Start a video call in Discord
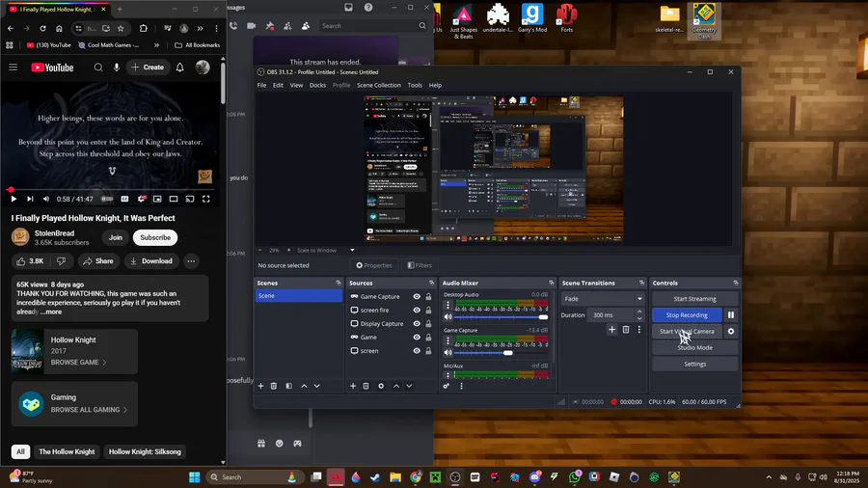 [x=251, y=25]
